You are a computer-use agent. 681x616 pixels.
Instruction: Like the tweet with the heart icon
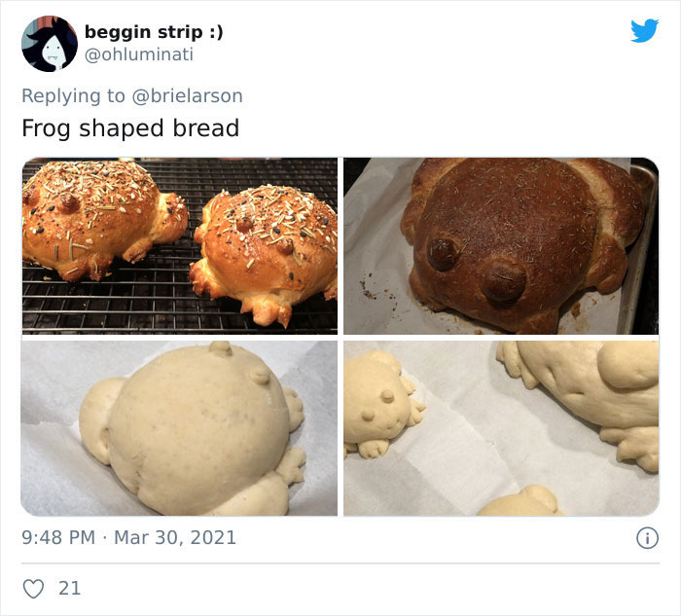point(33,589)
